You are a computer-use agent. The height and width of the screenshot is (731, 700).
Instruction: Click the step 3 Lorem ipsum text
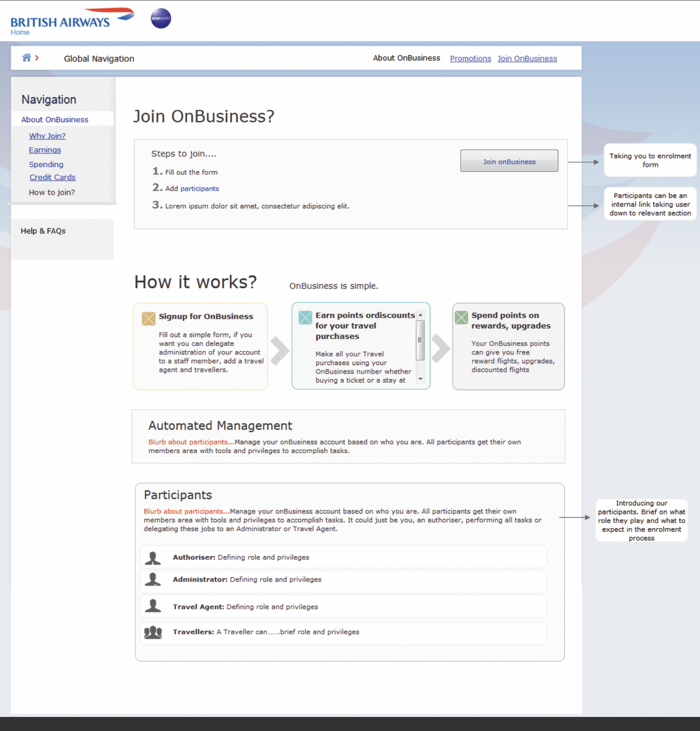pos(257,206)
